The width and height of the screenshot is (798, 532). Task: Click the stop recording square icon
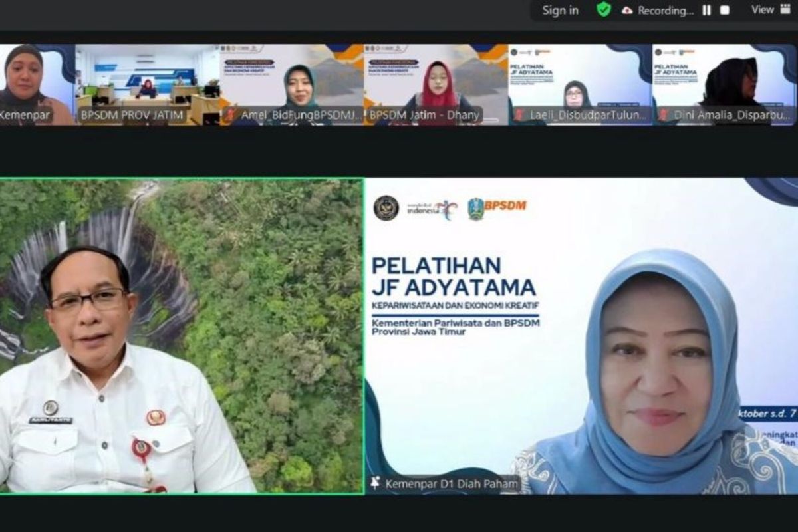pyautogui.click(x=724, y=9)
